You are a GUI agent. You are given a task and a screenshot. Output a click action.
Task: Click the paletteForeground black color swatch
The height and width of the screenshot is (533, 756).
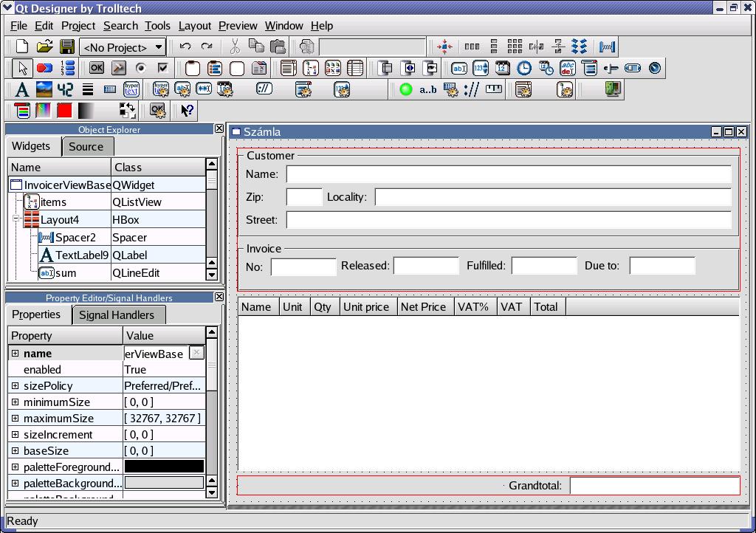[164, 467]
